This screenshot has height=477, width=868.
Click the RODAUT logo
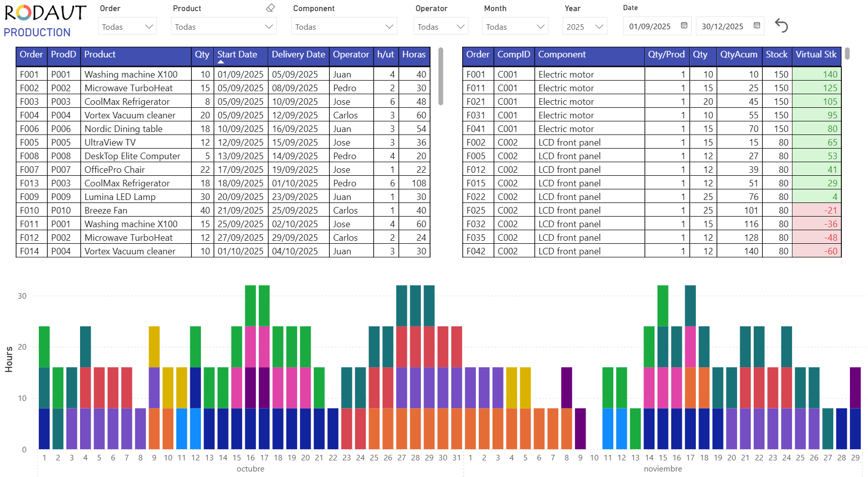coord(45,13)
